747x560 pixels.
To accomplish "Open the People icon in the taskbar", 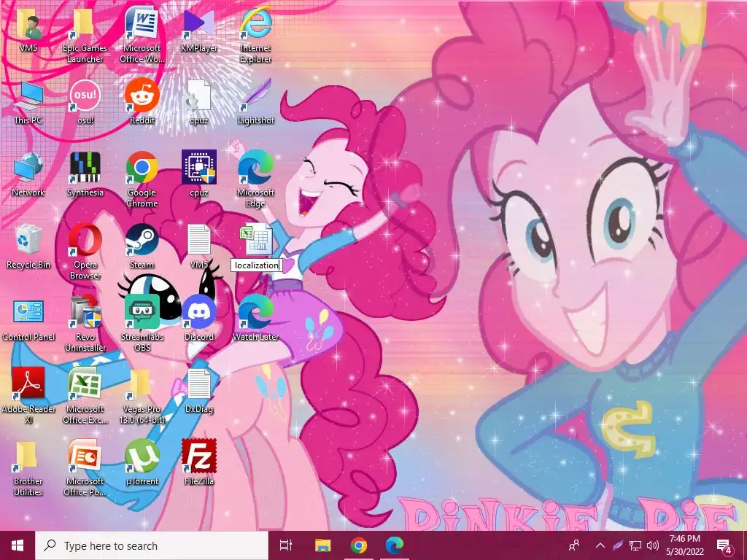I will pos(575,545).
